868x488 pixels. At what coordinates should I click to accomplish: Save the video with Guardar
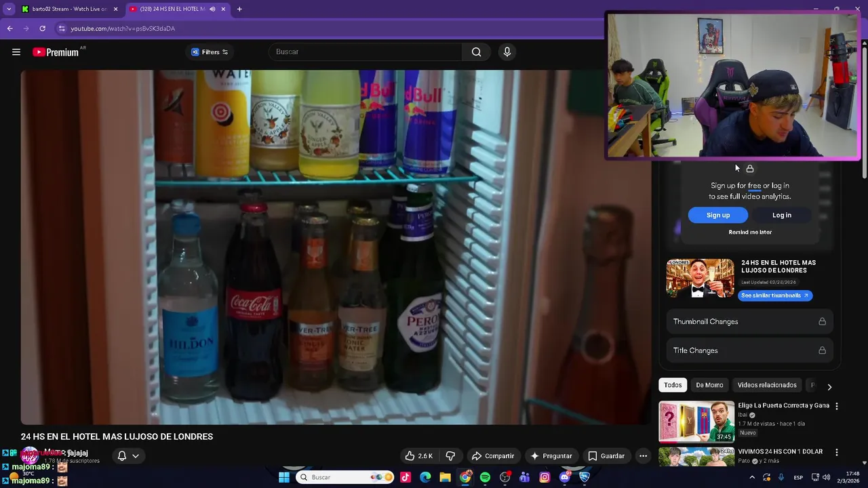click(606, 456)
